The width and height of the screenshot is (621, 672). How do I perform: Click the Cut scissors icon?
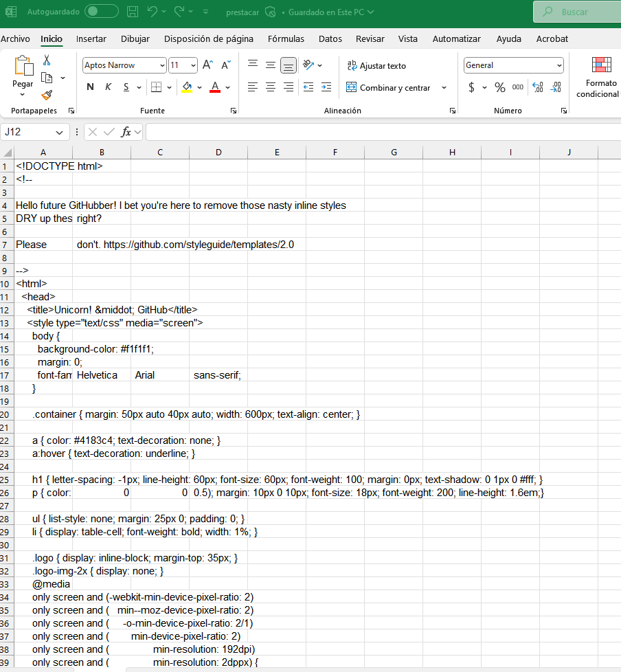tap(47, 60)
